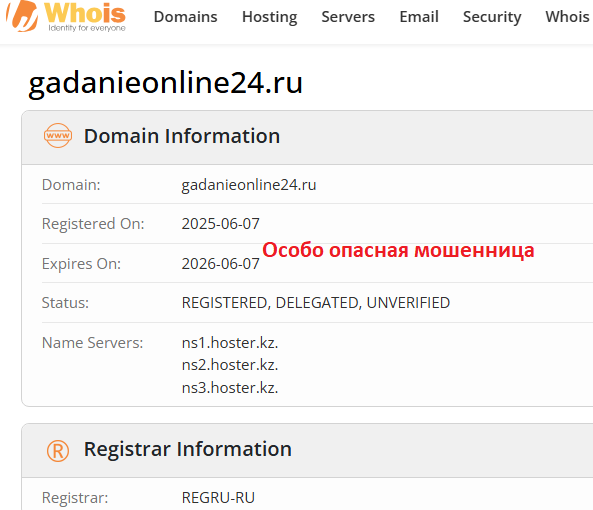593x510 pixels.
Task: Click the expiry date 2026-06-07
Action: [x=220, y=264]
